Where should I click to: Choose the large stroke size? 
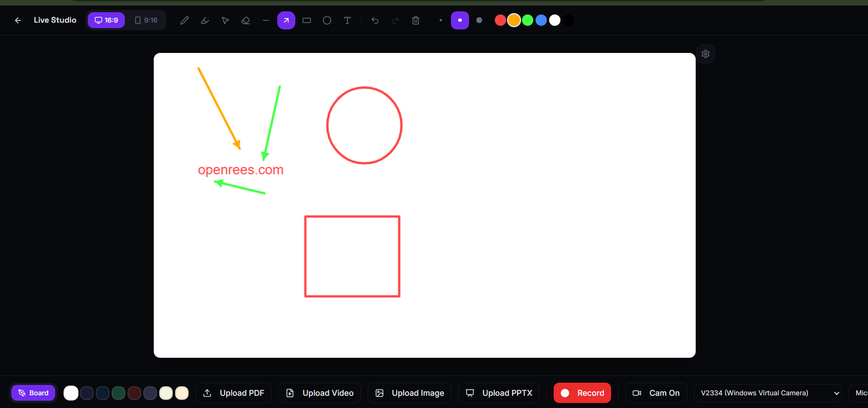coord(479,20)
